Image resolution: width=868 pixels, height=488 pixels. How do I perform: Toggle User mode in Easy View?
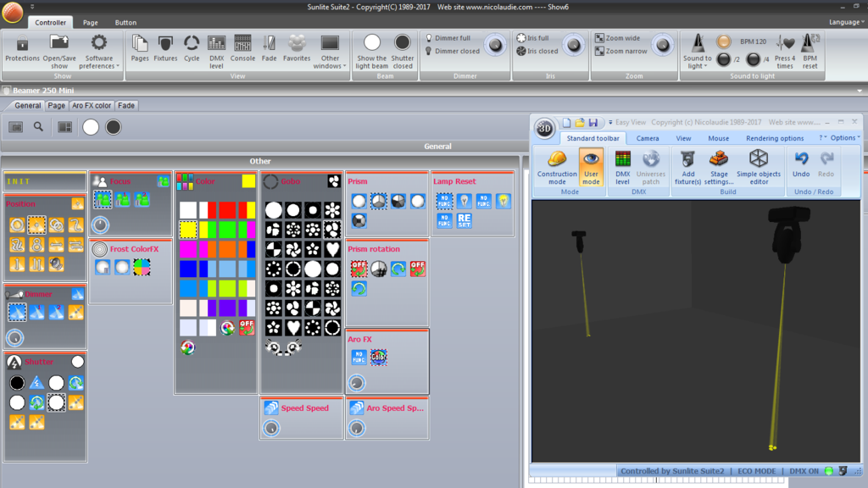coord(591,166)
